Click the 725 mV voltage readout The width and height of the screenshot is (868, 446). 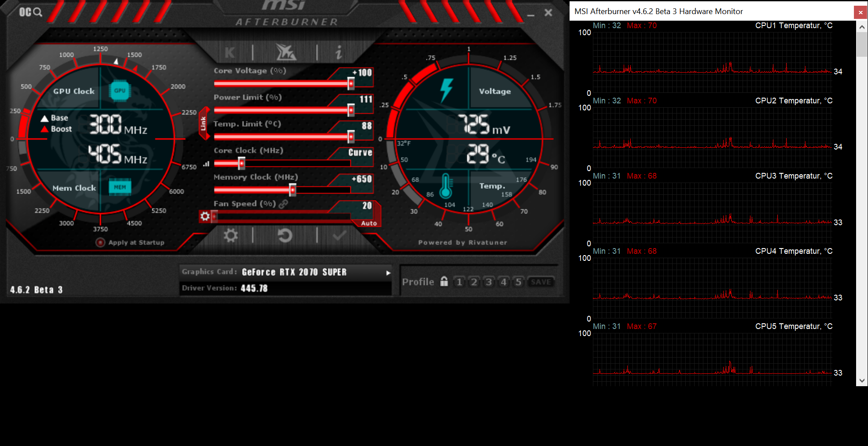tap(484, 124)
